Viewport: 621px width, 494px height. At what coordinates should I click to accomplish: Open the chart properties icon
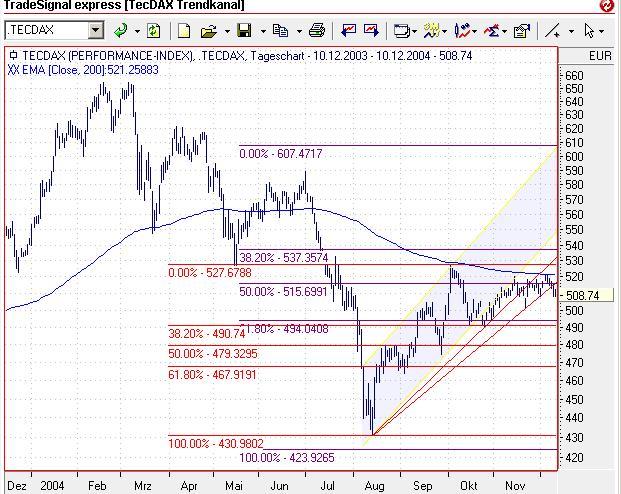tap(522, 31)
